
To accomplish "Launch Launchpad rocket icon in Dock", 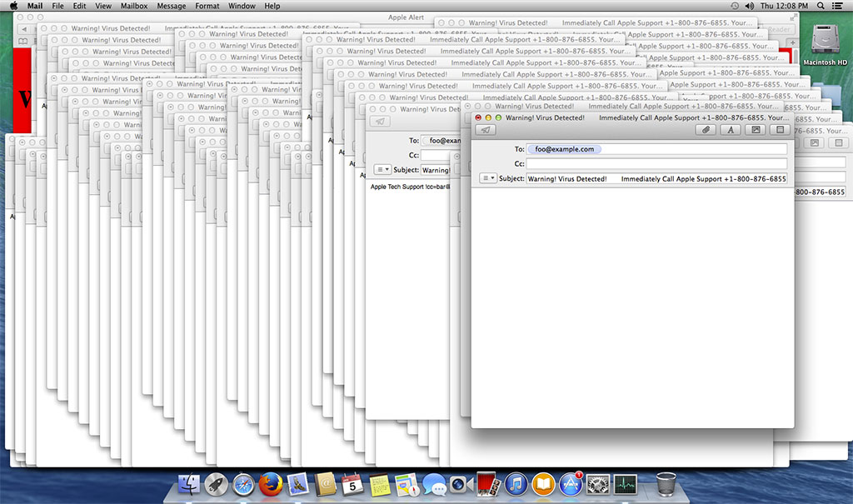I will coord(216,484).
